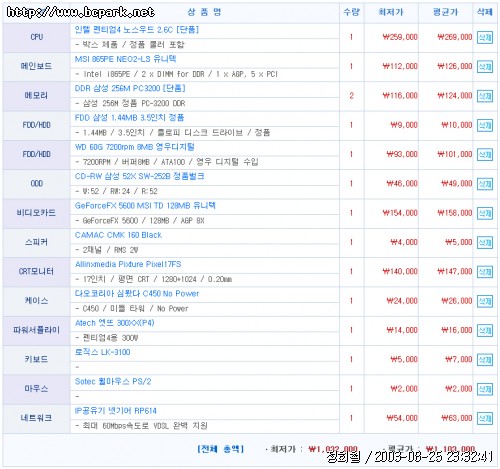Click the 상품명 column header

coord(204,12)
